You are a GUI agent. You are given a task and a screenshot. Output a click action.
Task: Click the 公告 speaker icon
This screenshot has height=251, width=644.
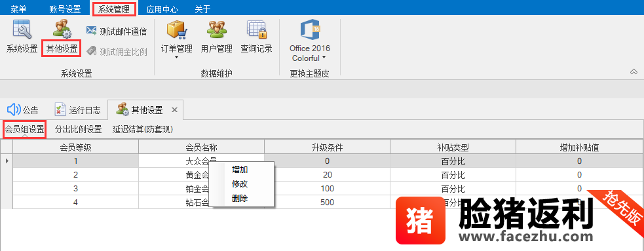click(14, 109)
